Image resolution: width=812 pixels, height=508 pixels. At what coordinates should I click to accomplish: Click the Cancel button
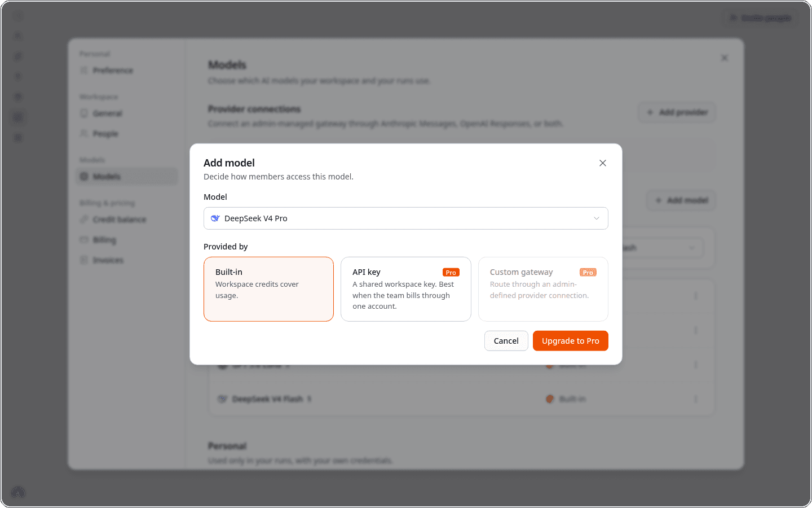click(x=506, y=341)
